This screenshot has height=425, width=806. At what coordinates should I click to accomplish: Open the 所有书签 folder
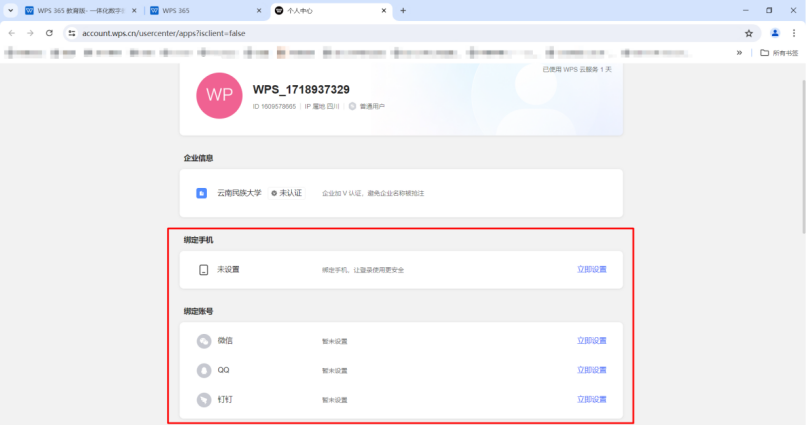pos(779,52)
